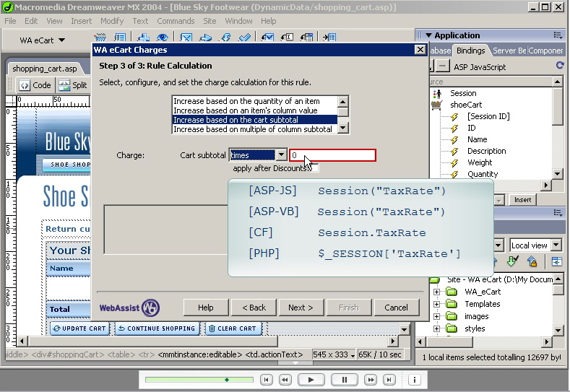Open the times operator dropdown
The image size is (570, 392).
(281, 155)
